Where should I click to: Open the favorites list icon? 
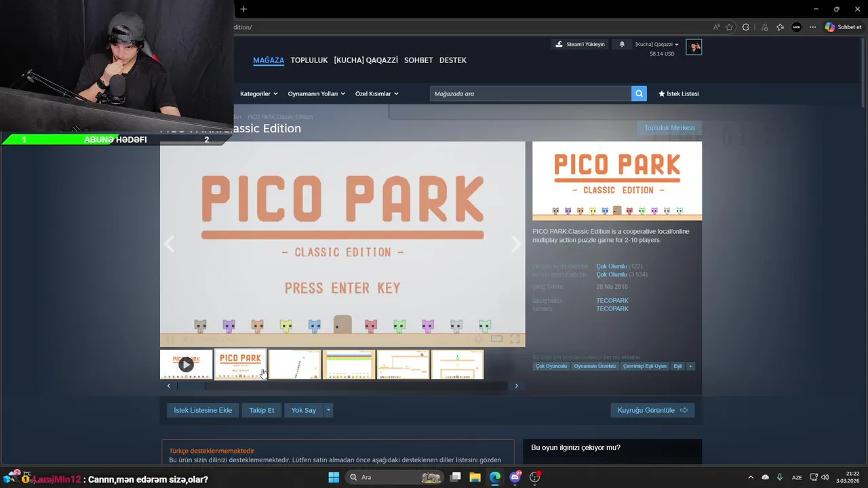pyautogui.click(x=781, y=27)
